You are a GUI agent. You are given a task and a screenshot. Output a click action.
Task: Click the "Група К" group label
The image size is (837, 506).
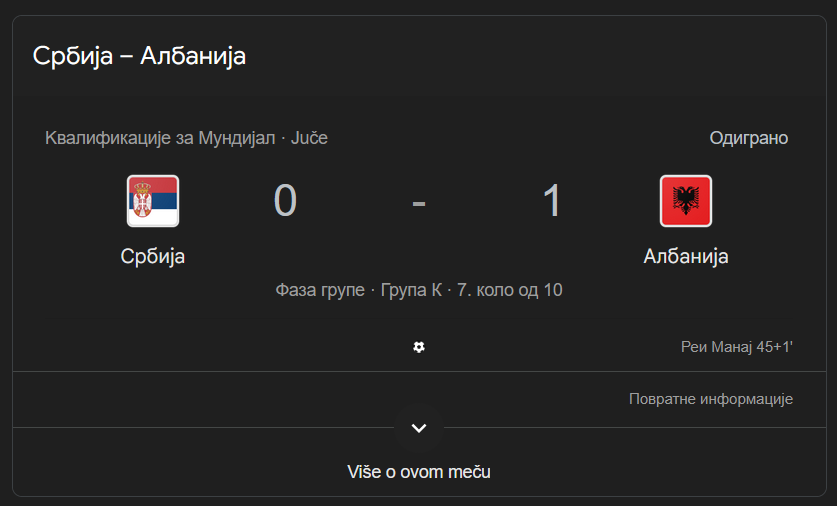(411, 290)
